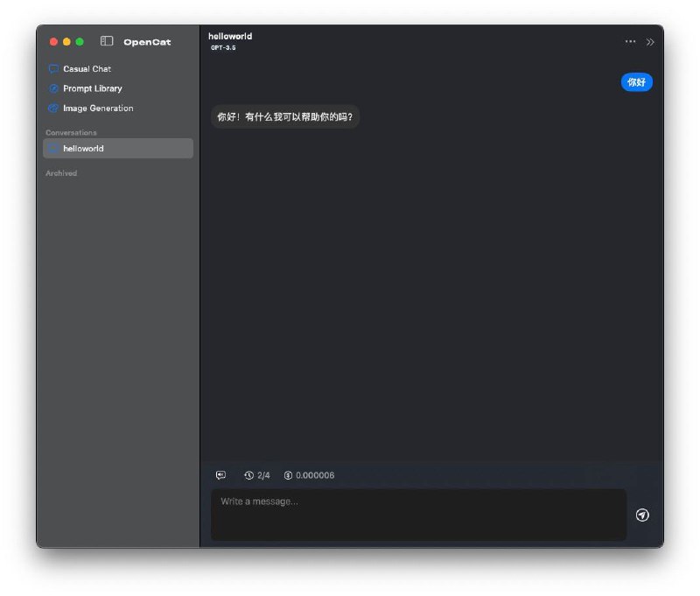Toggle the sidebar visibility with the panel icon
Screen dimensions: 700x596
coord(106,41)
